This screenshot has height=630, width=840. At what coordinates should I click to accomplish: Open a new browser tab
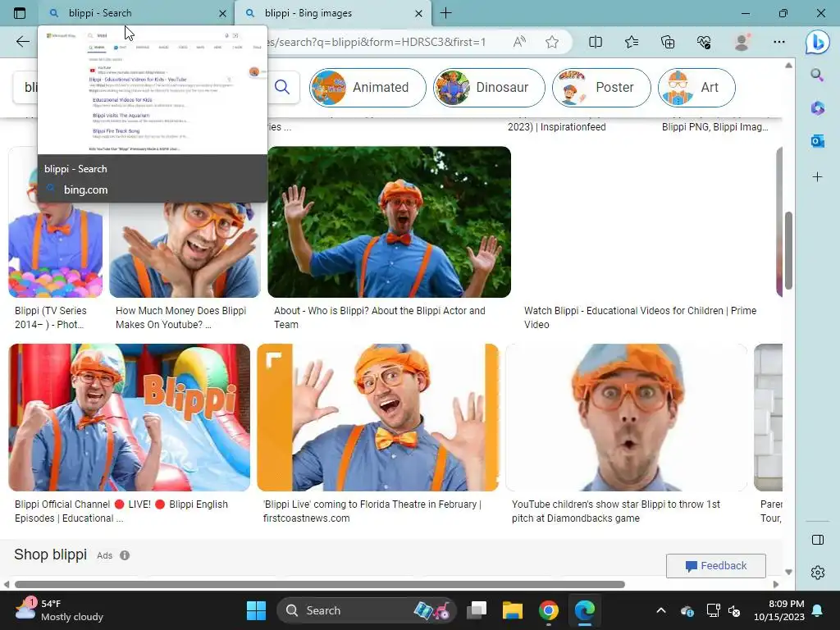point(445,13)
